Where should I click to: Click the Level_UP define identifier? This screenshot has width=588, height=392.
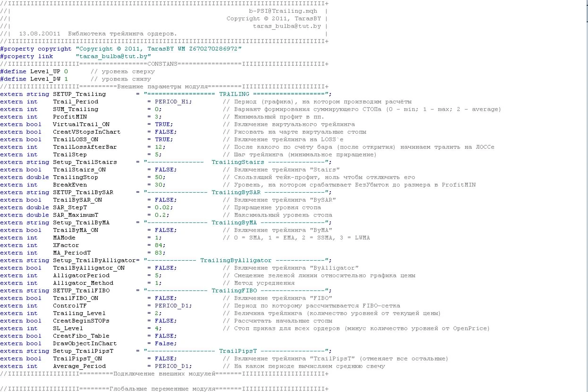coord(45,71)
